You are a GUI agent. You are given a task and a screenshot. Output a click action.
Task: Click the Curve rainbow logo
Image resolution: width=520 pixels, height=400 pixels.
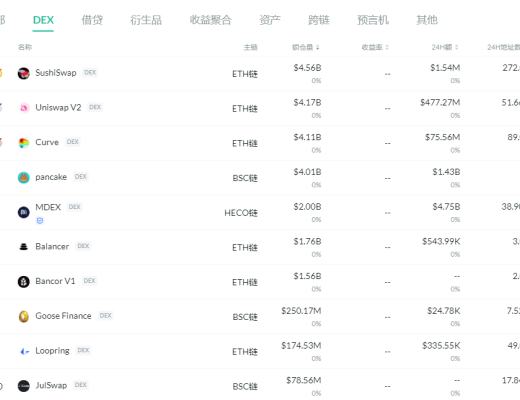(x=24, y=143)
